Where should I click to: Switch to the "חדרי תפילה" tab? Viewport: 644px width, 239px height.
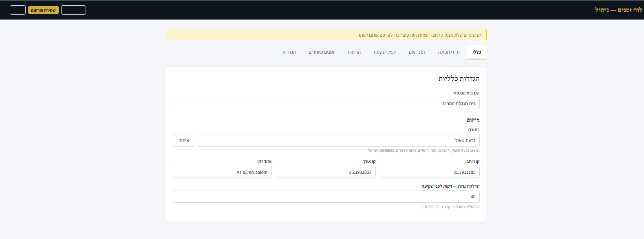448,52
